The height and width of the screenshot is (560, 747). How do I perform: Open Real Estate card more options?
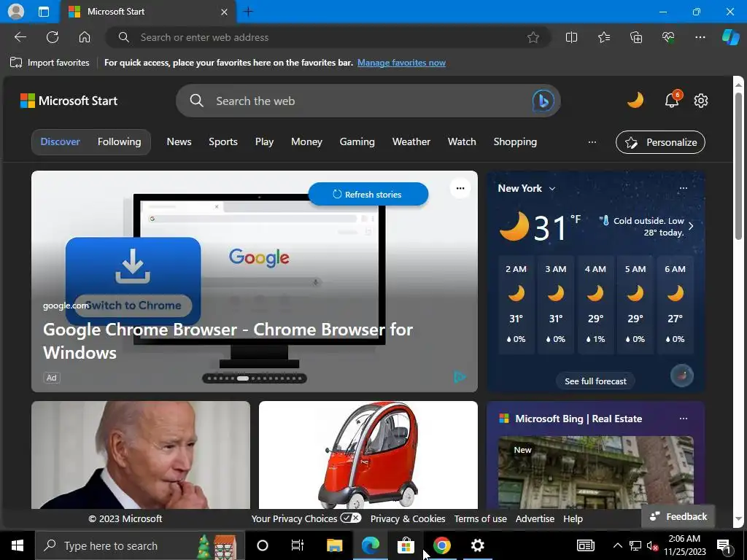[x=683, y=419]
